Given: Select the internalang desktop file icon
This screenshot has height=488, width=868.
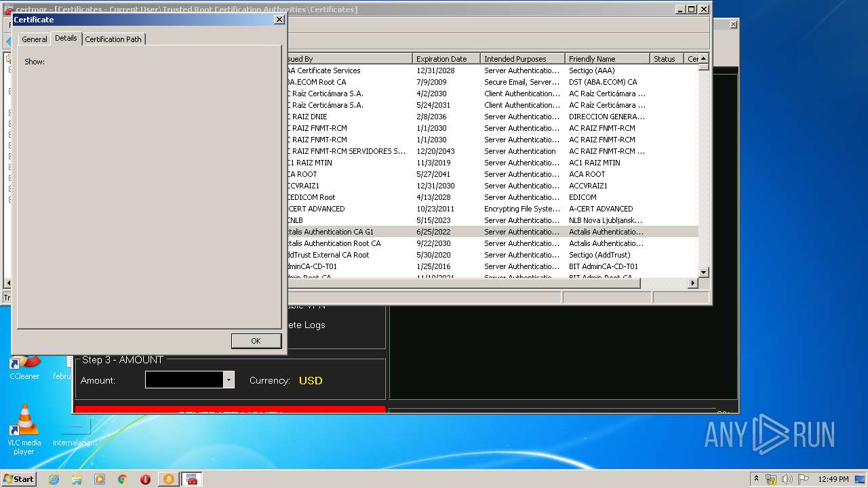Looking at the screenshot, I should 75,432.
